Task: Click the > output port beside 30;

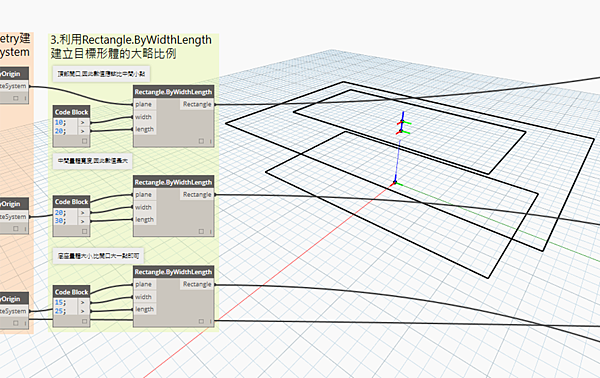Action: tap(83, 221)
